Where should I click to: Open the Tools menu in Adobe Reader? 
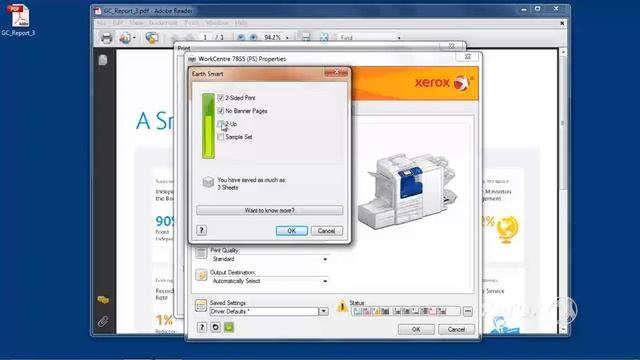pyautogui.click(x=192, y=23)
